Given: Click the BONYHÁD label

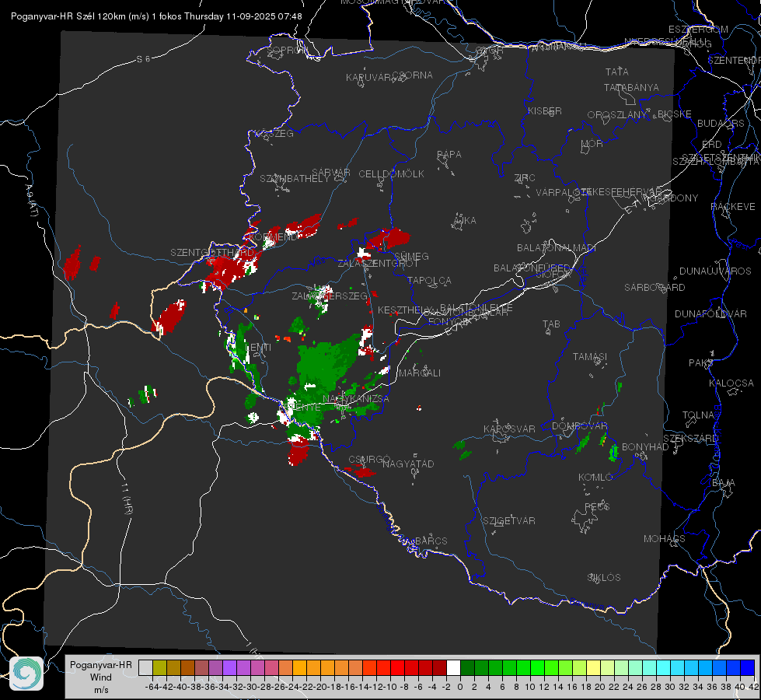Looking at the screenshot, I should click(x=645, y=447).
